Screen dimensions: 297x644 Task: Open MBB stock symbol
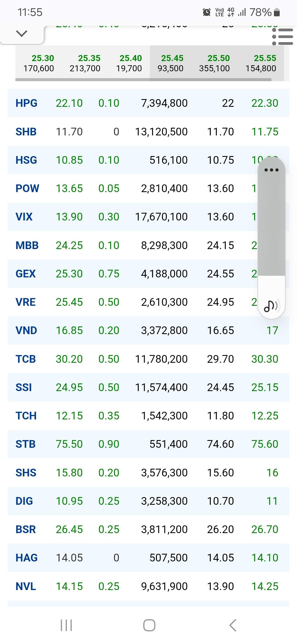pyautogui.click(x=27, y=245)
